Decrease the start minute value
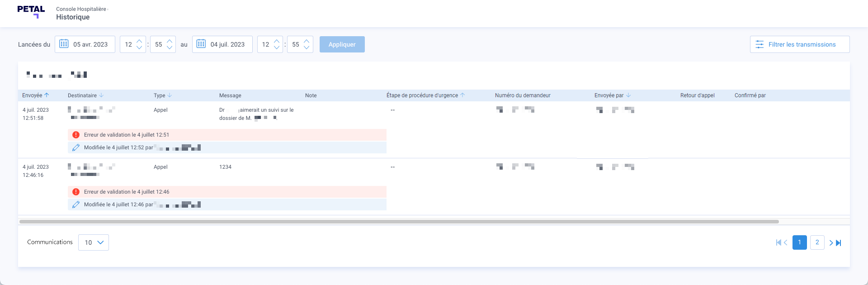Screen dimensions: 868x285 click(170, 47)
